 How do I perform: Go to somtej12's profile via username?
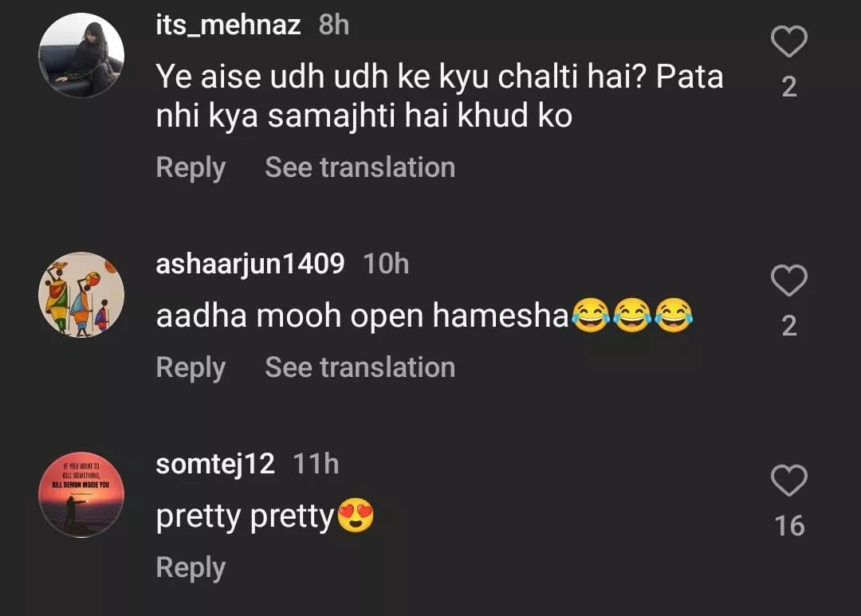pos(215,464)
